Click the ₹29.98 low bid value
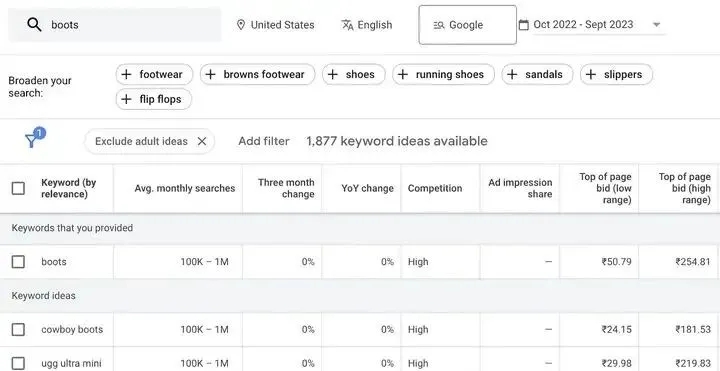The image size is (720, 371). (617, 363)
